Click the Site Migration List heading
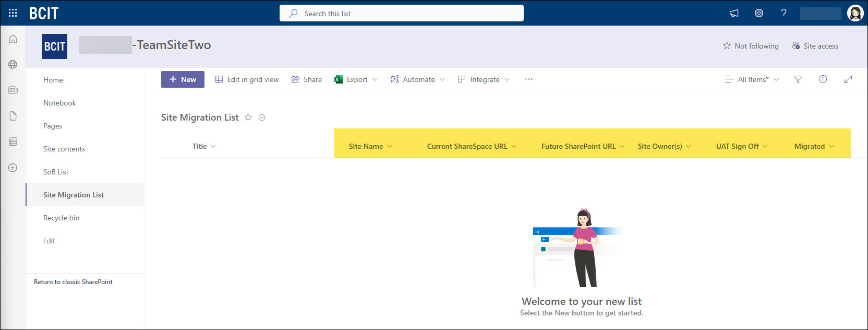 (200, 117)
